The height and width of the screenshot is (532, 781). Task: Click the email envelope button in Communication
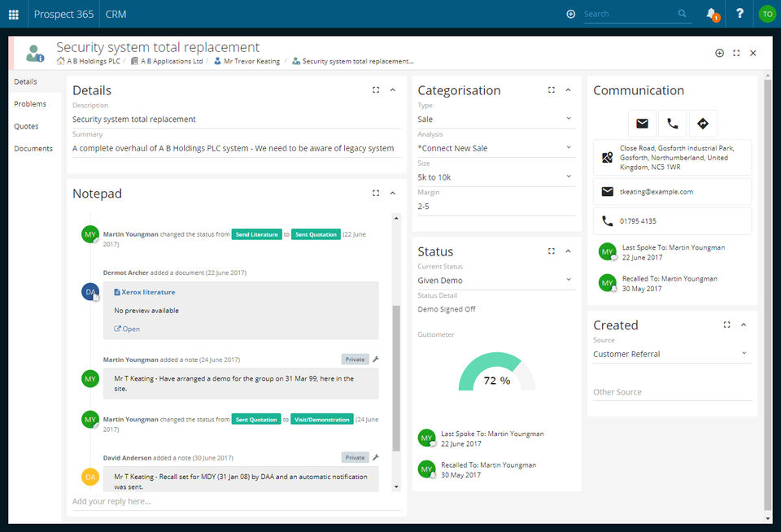[642, 124]
